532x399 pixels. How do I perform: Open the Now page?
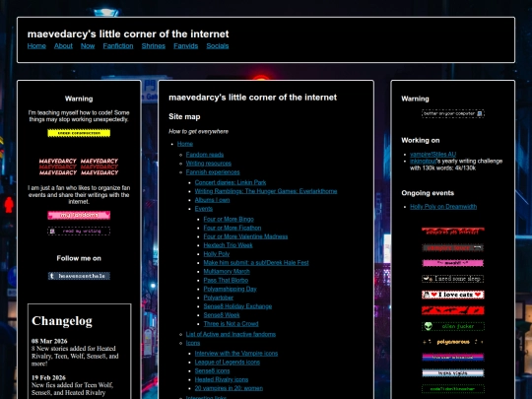point(88,45)
